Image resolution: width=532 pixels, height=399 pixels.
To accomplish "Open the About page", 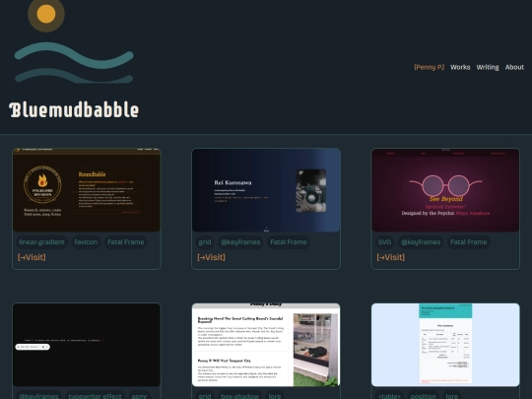I will (x=514, y=67).
